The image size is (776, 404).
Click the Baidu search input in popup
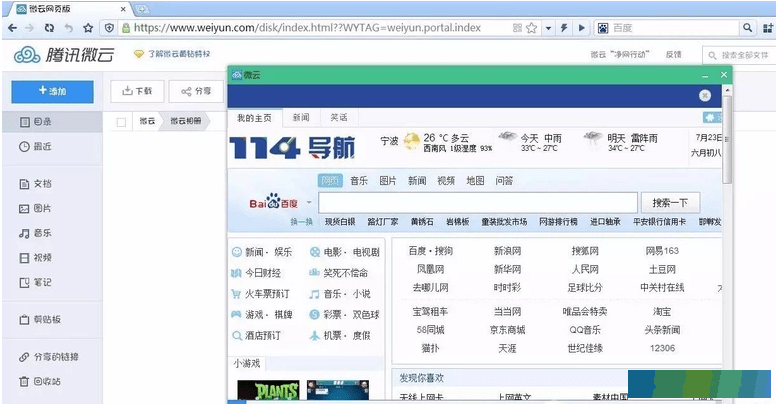click(x=478, y=203)
